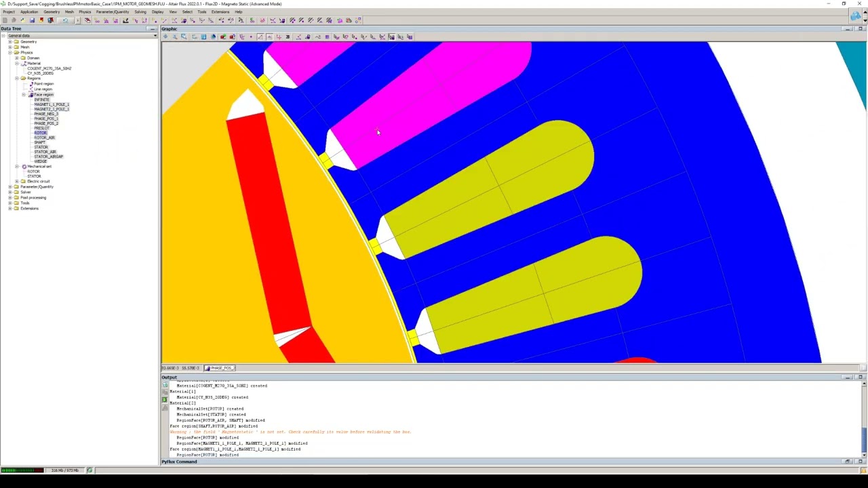This screenshot has height=488, width=868.
Task: Open the Solving menu
Action: coord(140,12)
